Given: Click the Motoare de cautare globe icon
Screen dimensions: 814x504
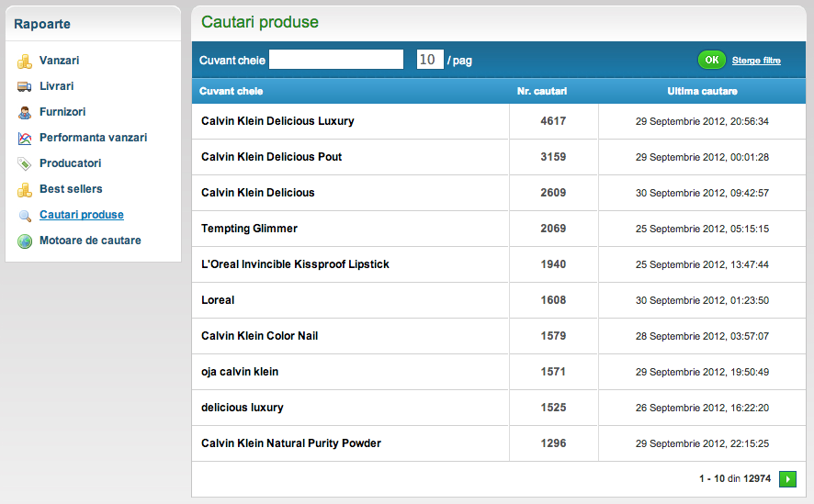Looking at the screenshot, I should click(x=25, y=241).
